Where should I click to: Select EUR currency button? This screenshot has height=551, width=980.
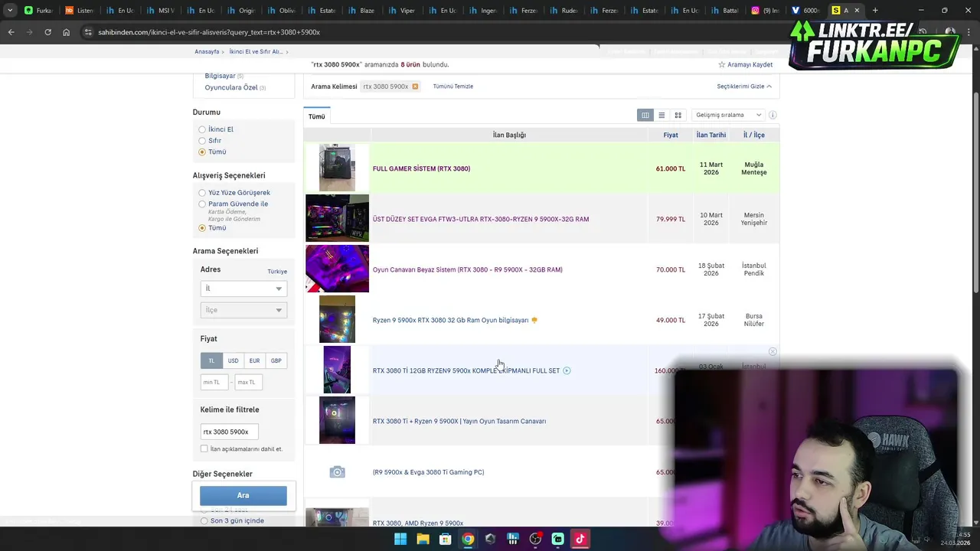click(254, 360)
